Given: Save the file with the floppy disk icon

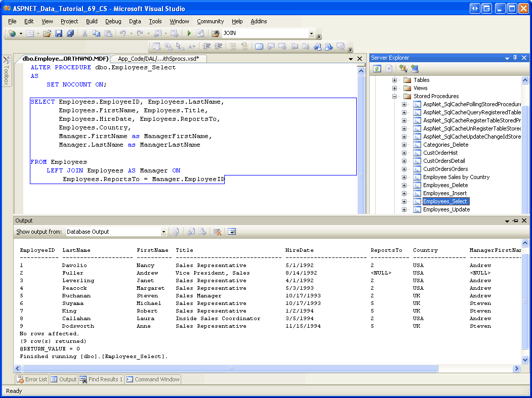Looking at the screenshot, I should [59, 33].
